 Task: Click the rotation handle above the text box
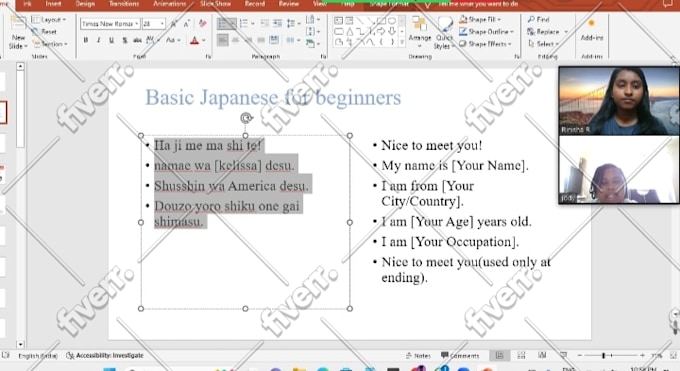click(x=246, y=118)
